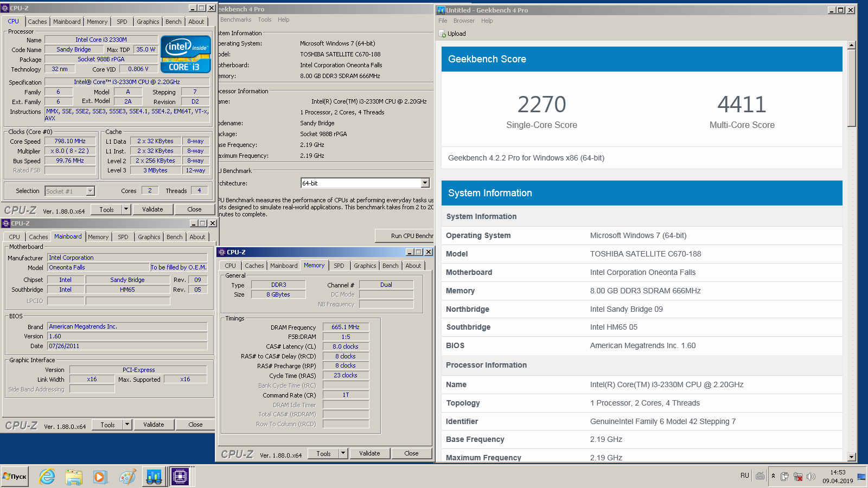868x488 pixels.
Task: Open the Graphics tab in the Mainboard CPU-Z window
Action: (x=149, y=237)
